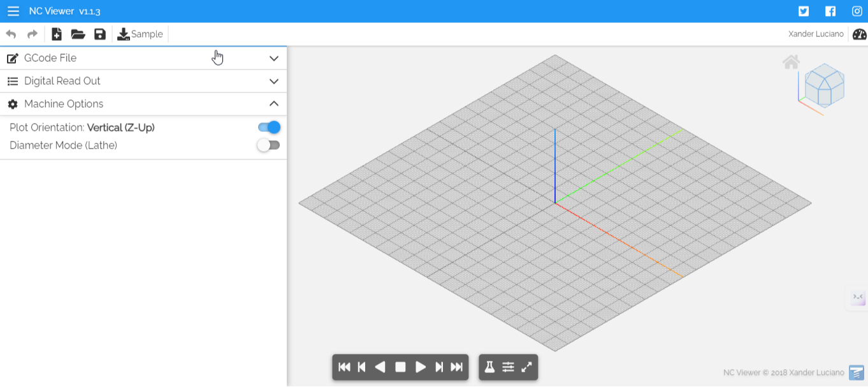Open the Digital Read Out header
The height and width of the screenshot is (387, 868).
tap(143, 81)
